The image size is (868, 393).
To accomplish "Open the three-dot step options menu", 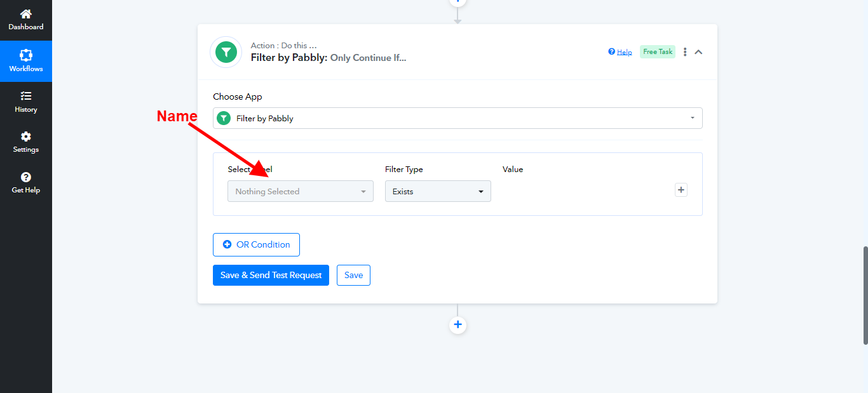I will (684, 52).
